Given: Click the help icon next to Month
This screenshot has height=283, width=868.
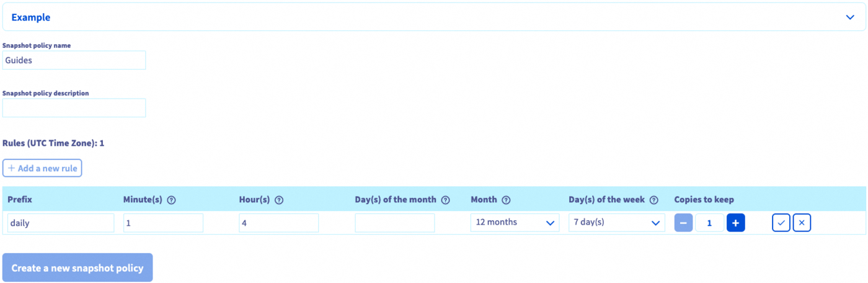Looking at the screenshot, I should 506,200.
